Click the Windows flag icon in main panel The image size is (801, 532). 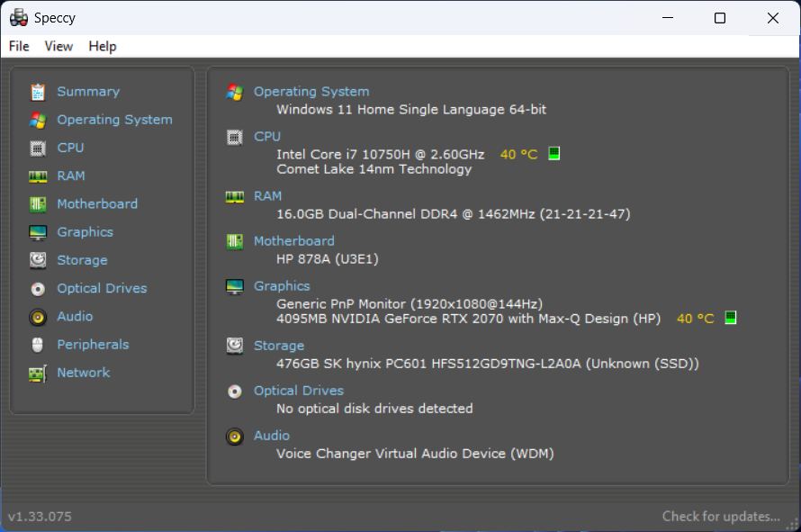(235, 92)
